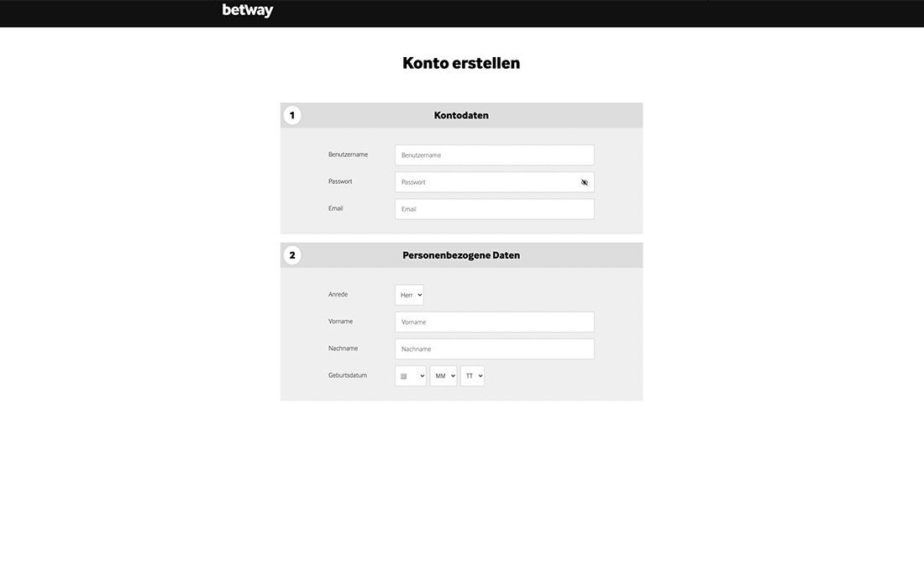Open the MM month dropdown
924x588 pixels.
point(443,375)
